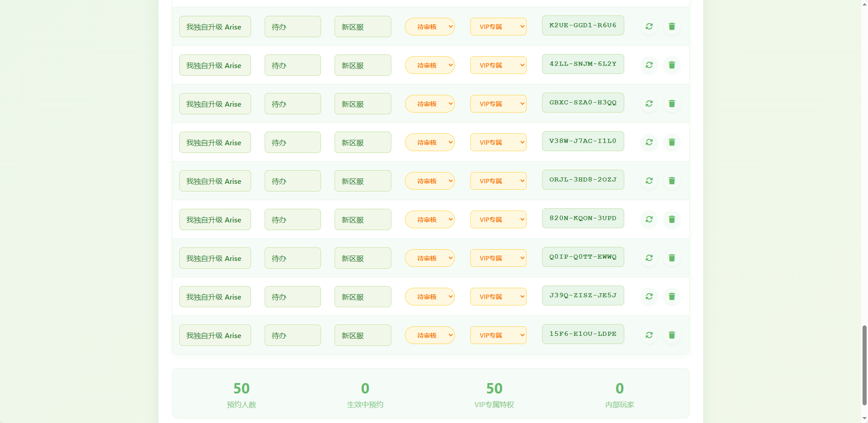Regenerate the code ORJL-3HD8-2OZJ
The image size is (868, 423).
[649, 181]
